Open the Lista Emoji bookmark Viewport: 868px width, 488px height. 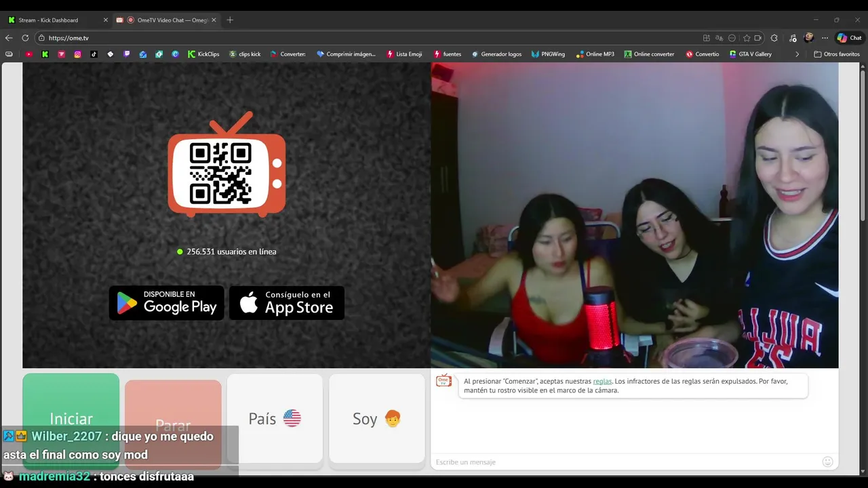click(x=404, y=54)
